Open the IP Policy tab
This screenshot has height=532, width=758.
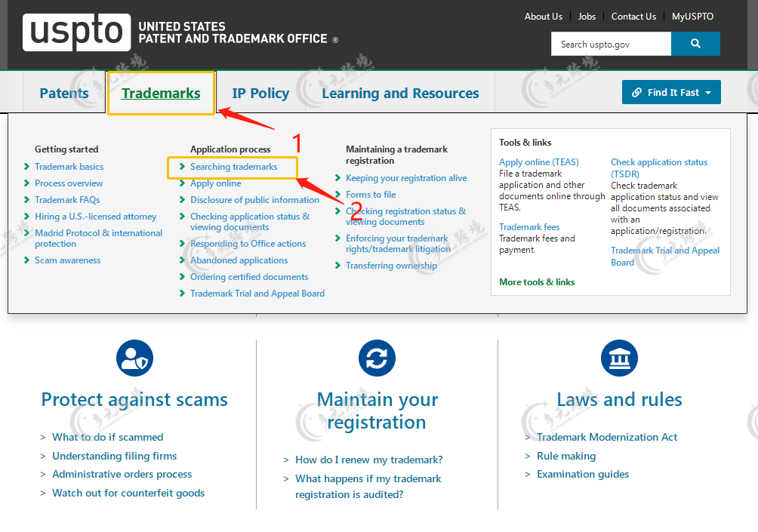(260, 93)
